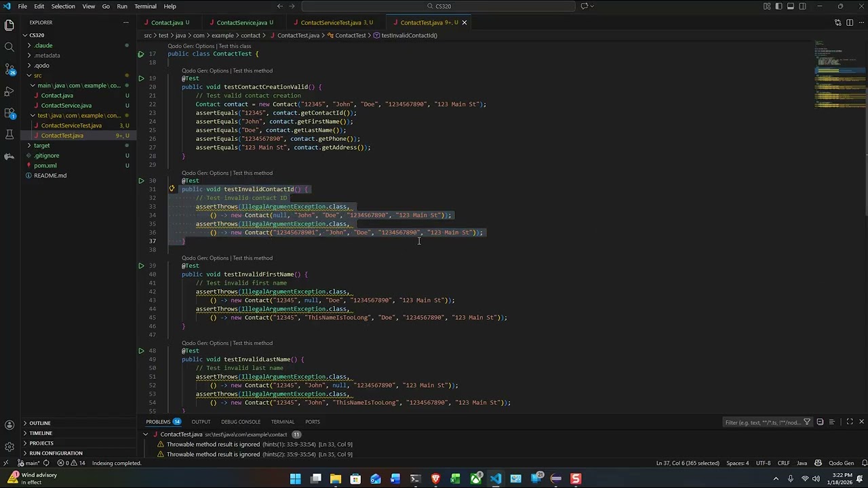Screen dimensions: 868x488
Task: Click the problems filter funnel icon
Action: pyautogui.click(x=807, y=422)
